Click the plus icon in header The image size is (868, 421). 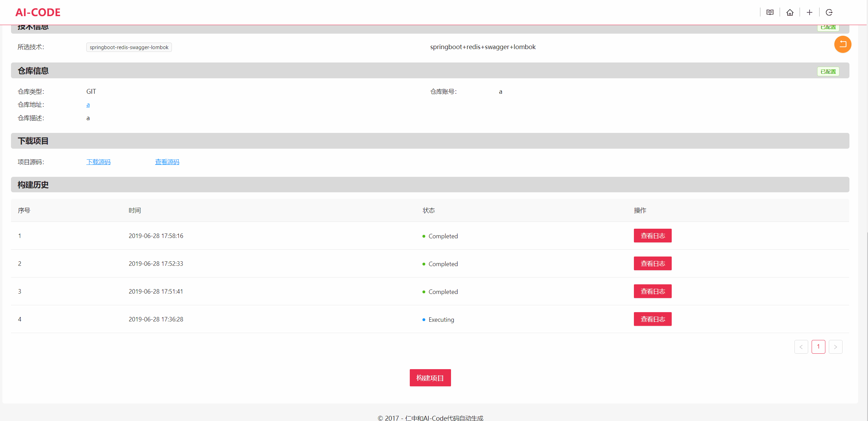810,12
